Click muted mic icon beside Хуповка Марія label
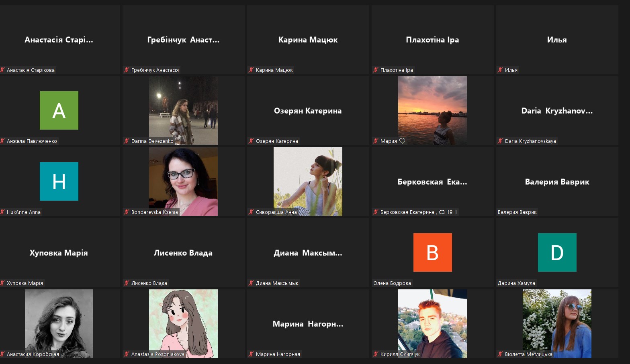 tap(2, 283)
